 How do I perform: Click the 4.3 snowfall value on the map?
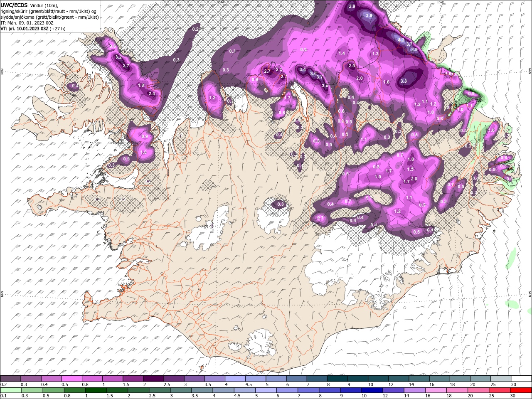pos(401,40)
